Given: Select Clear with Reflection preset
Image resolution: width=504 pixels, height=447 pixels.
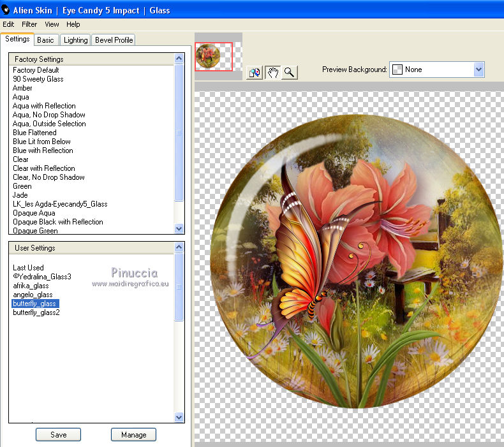Looking at the screenshot, I should pos(44,168).
